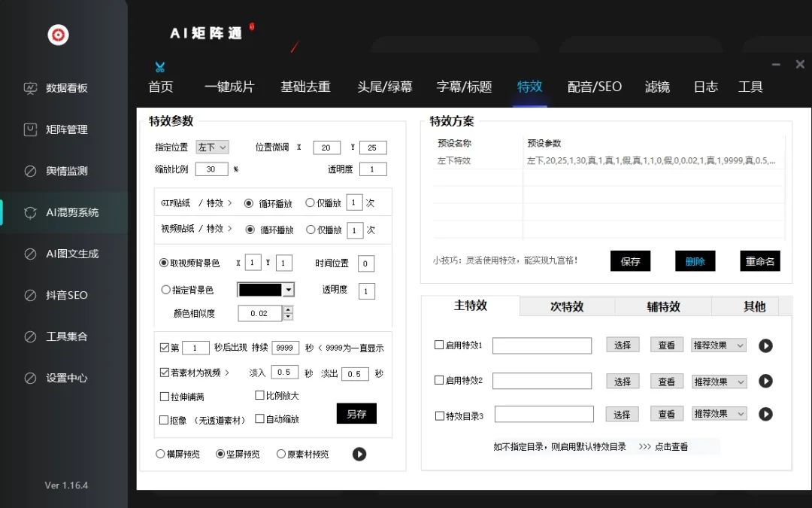Click the >>> 点击查看 link
This screenshot has width=812, height=508.
663,447
